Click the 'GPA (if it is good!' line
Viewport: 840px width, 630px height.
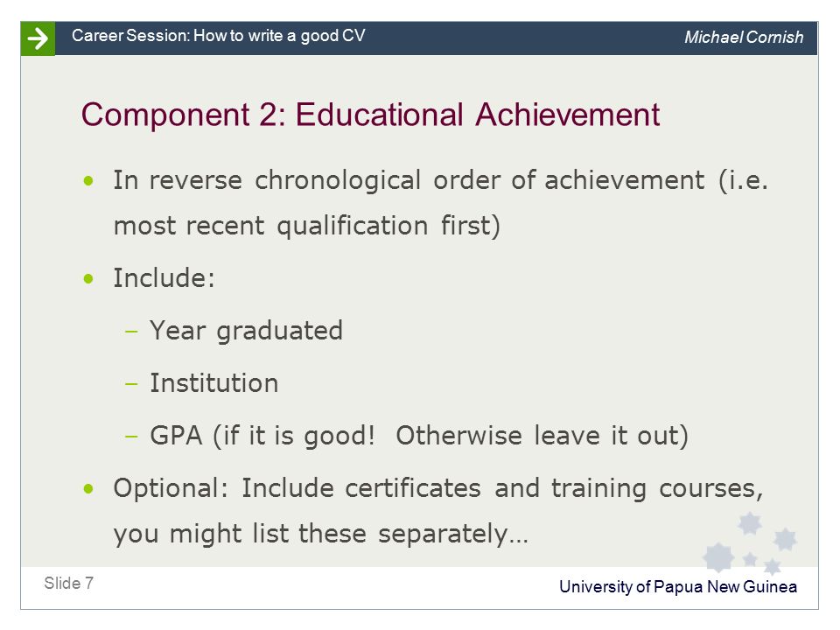(x=419, y=436)
